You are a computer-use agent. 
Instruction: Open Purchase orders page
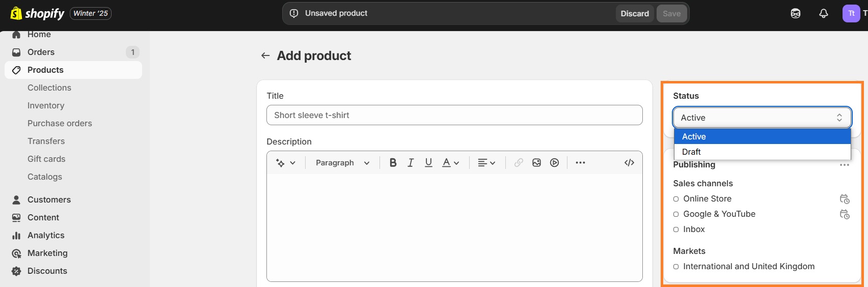pyautogui.click(x=60, y=123)
